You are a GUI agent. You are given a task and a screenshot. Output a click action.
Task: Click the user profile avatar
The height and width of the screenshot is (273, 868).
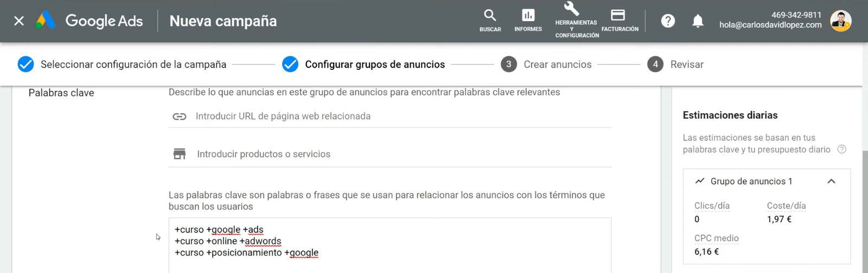[x=840, y=21]
